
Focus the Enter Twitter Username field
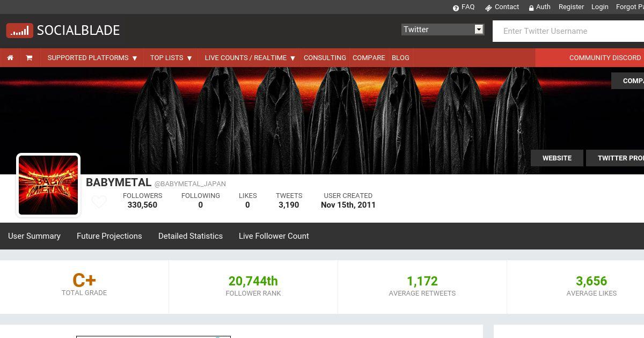(x=568, y=31)
